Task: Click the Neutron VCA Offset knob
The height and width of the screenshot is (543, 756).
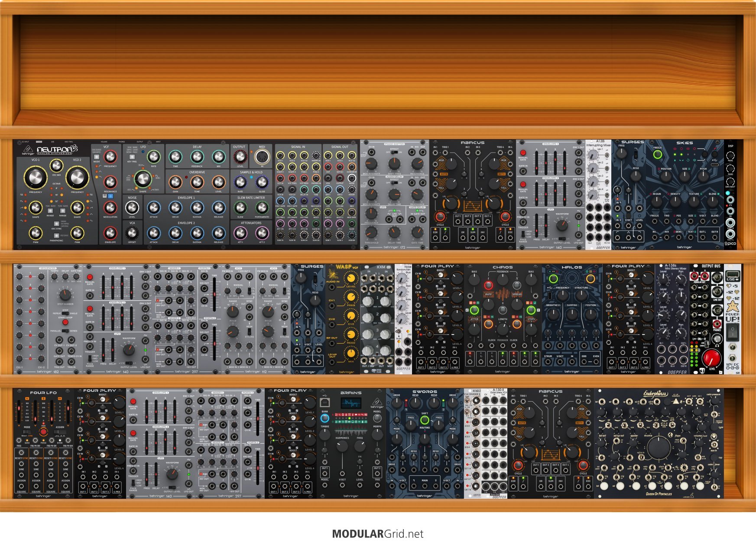Action: (x=132, y=233)
